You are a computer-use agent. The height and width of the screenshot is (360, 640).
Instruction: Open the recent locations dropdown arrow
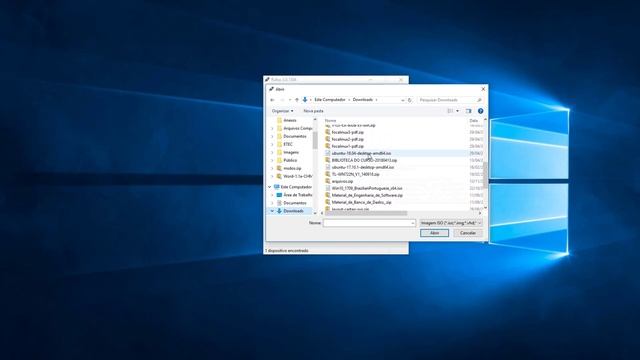tap(290, 100)
